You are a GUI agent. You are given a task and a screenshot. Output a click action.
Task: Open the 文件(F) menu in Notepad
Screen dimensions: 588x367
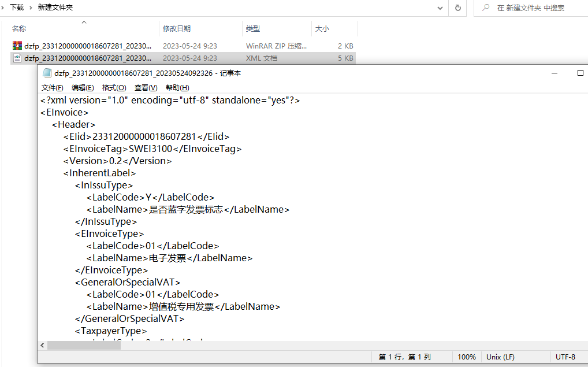point(52,88)
